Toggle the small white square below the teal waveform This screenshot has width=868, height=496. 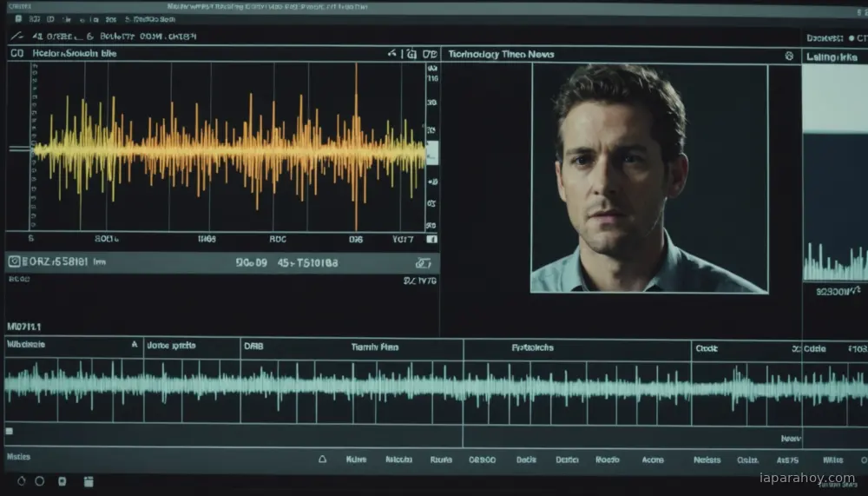[9, 431]
